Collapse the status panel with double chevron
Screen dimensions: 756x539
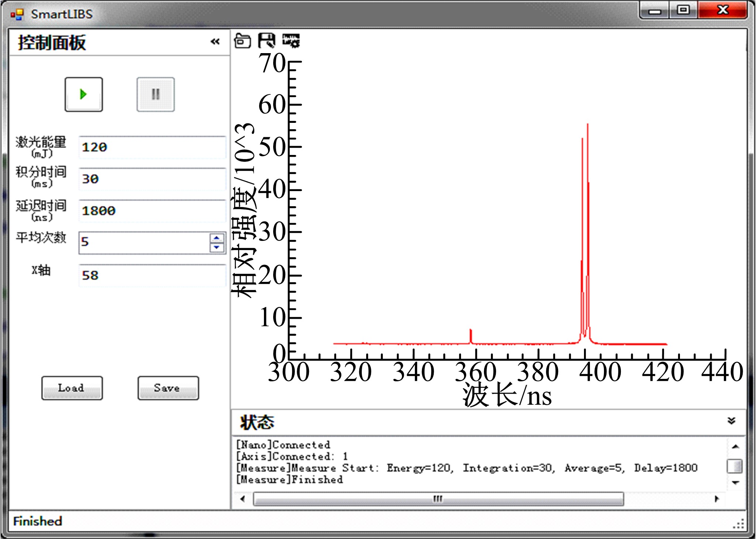[731, 421]
